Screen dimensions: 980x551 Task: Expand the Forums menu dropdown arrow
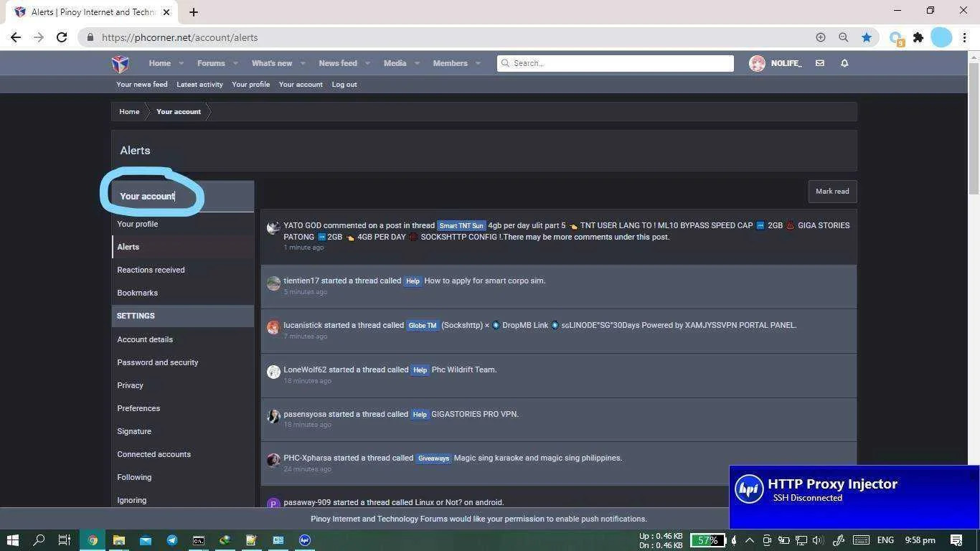click(235, 63)
